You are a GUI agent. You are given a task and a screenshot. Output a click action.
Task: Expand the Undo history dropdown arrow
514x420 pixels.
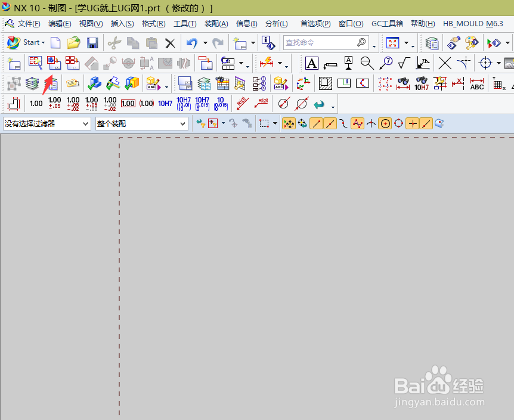click(205, 43)
